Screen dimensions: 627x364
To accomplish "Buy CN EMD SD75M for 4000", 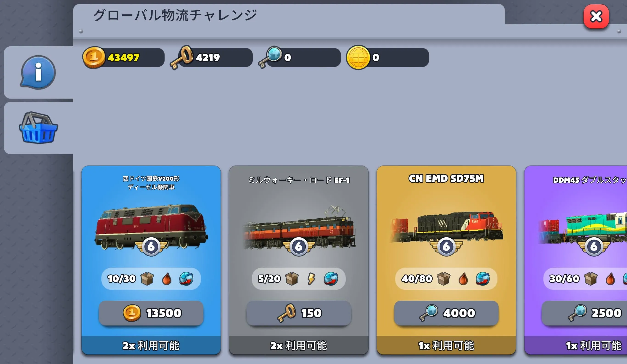I will [x=446, y=313].
